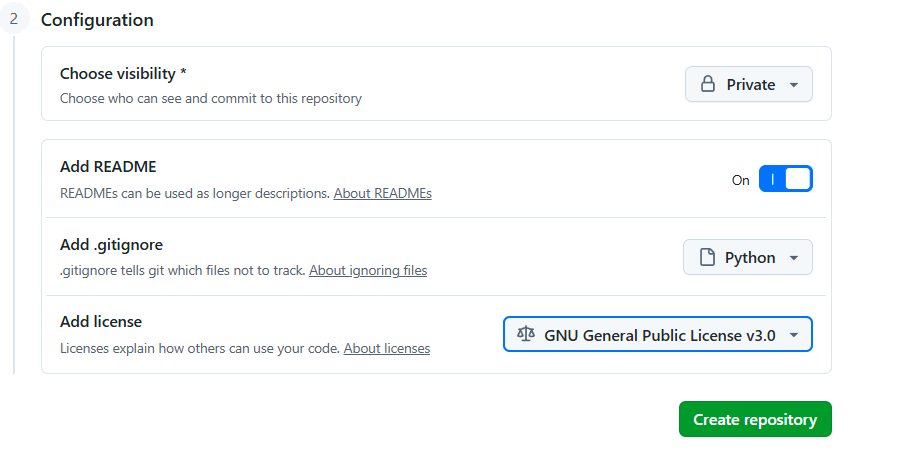Toggle the Add README switch off
The height and width of the screenshot is (466, 900).
pos(785,179)
